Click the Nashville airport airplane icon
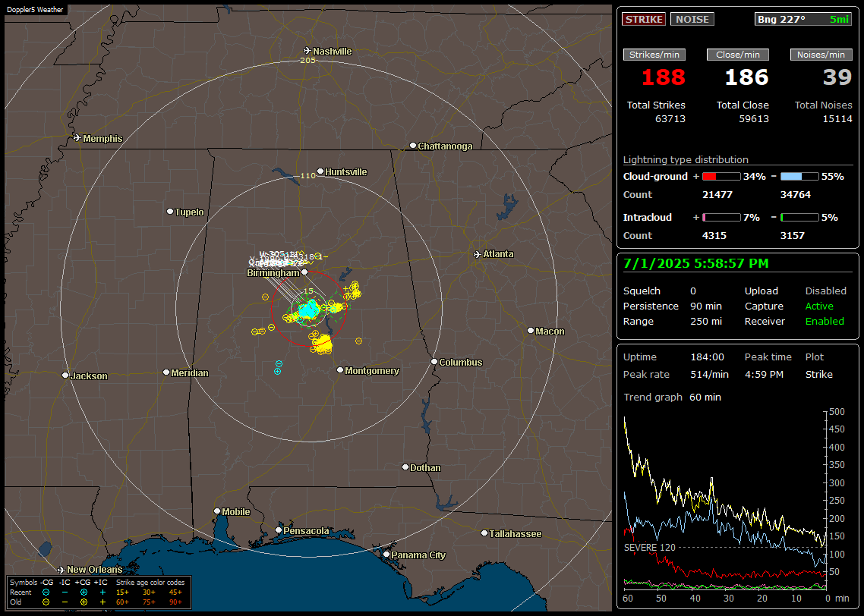Screen dimensions: 864x616 [307, 51]
